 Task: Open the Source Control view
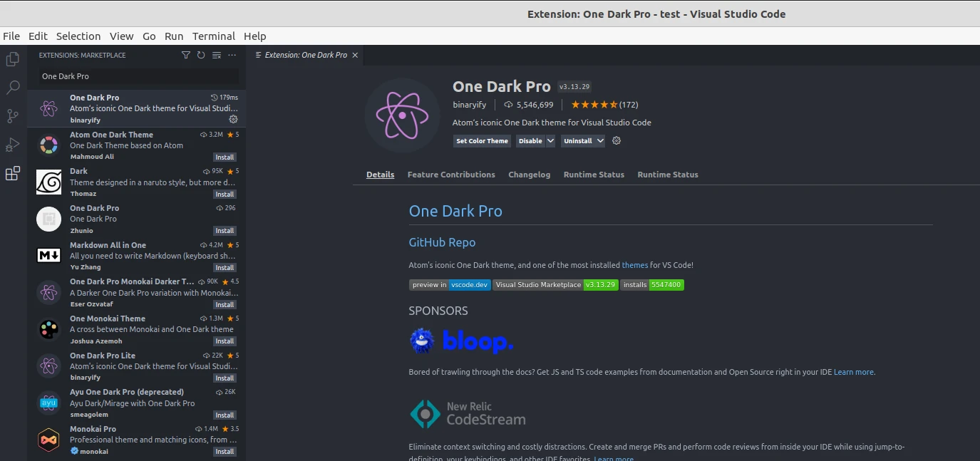pos(12,116)
